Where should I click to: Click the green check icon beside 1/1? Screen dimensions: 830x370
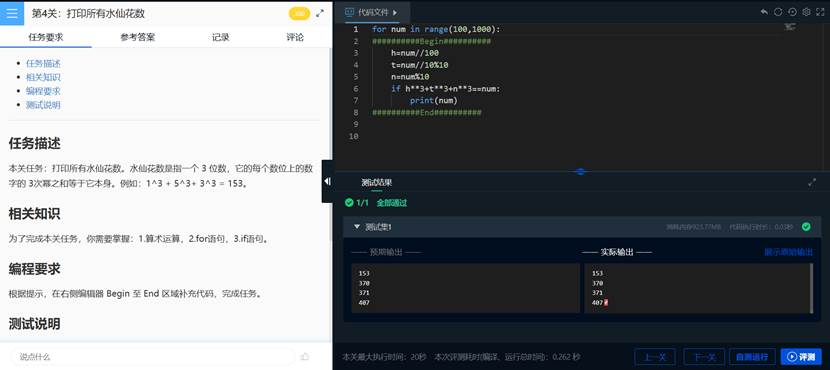click(348, 202)
